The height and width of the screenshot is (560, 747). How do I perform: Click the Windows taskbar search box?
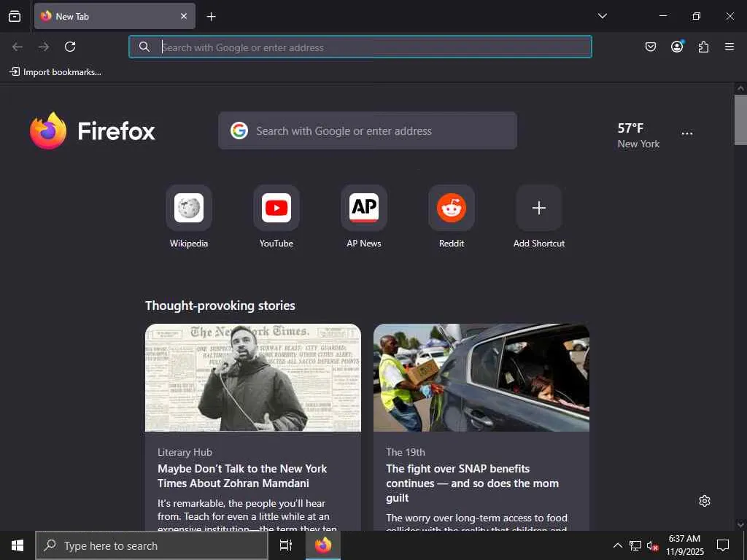[152, 545]
